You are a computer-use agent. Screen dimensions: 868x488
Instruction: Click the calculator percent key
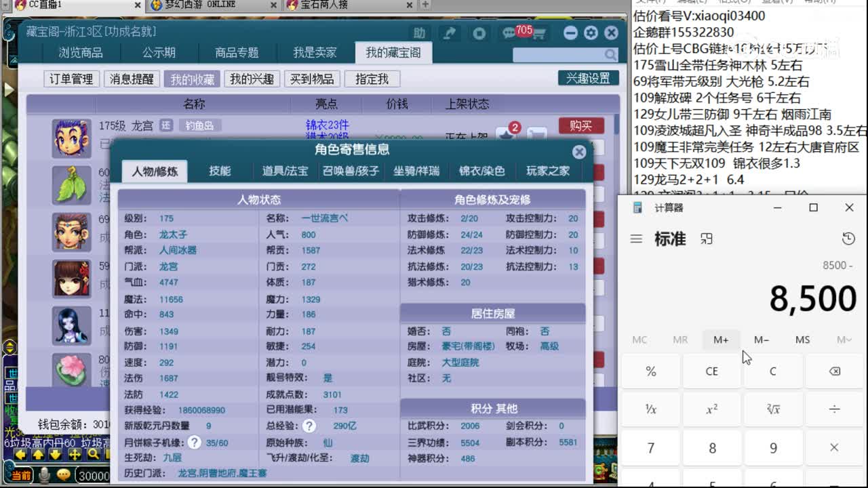point(651,371)
